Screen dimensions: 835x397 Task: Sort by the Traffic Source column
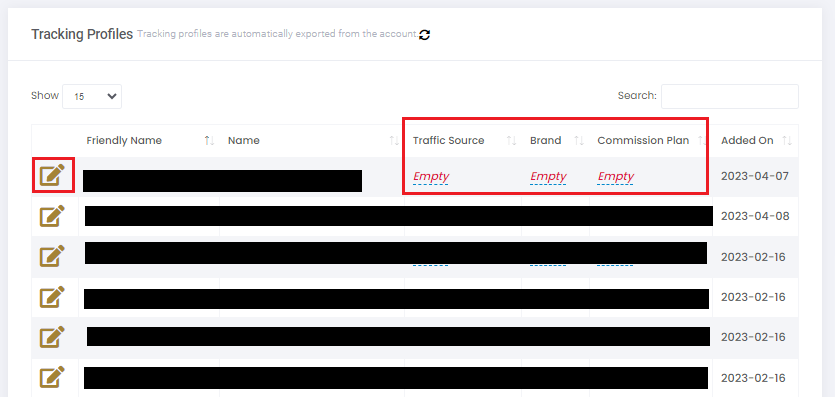tap(463, 140)
